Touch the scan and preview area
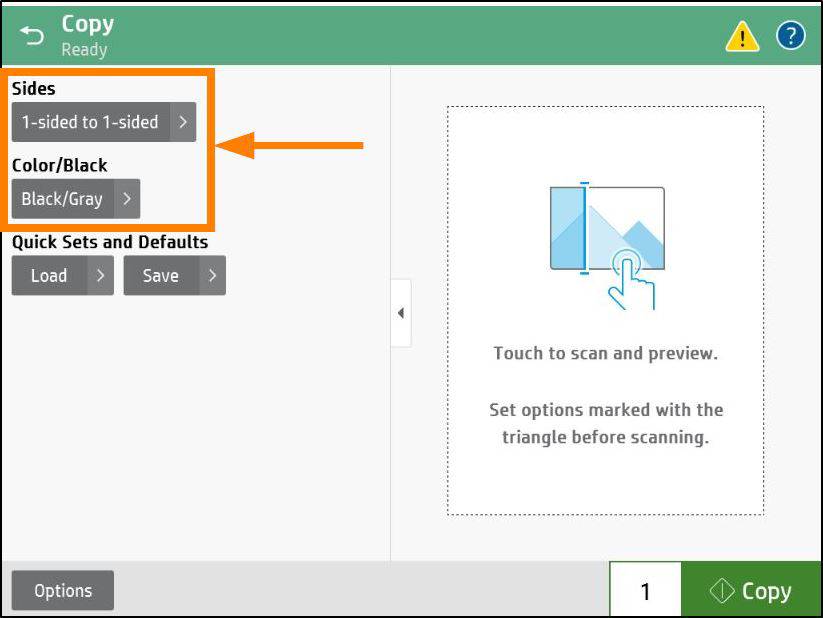The width and height of the screenshot is (823, 618). [x=606, y=310]
